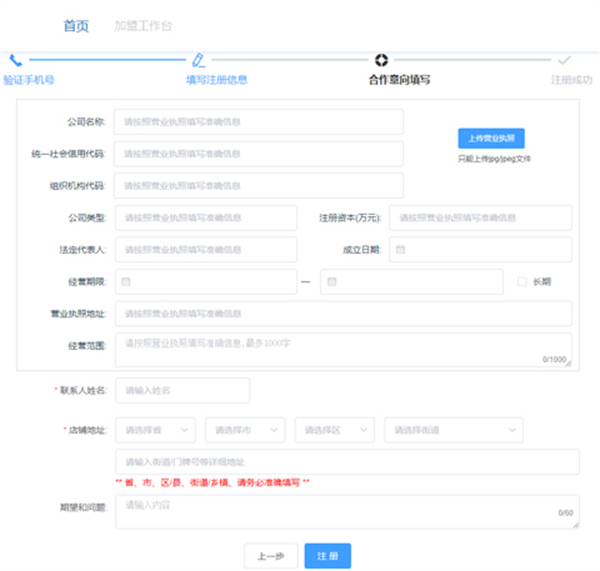600x571 pixels.
Task: Click the 只能上传jpg/jpeg文件 hint text
Action: (x=494, y=158)
